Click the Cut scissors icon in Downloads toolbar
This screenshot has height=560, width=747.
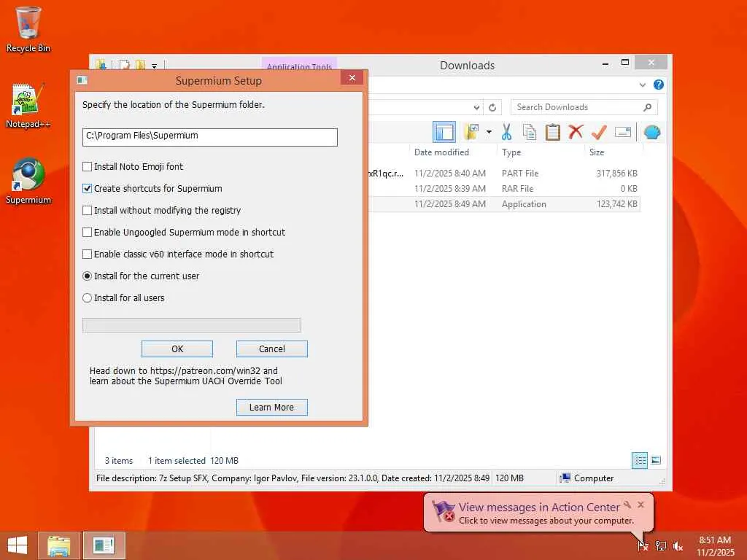pyautogui.click(x=506, y=132)
